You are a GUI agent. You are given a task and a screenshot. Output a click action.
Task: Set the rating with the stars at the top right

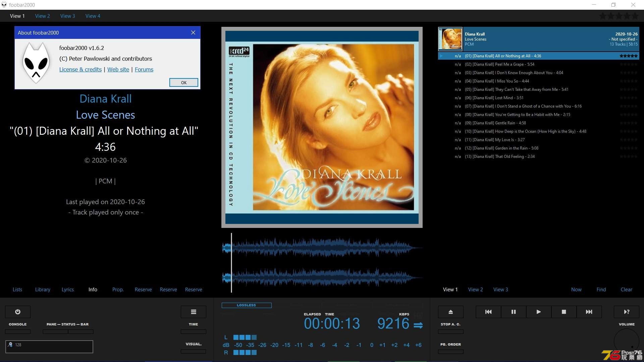[619, 16]
